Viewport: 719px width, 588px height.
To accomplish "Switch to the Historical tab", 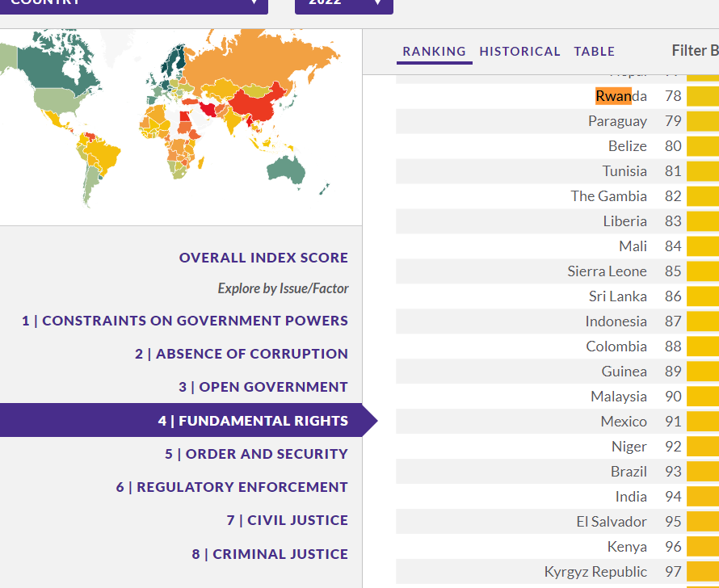I will point(519,52).
